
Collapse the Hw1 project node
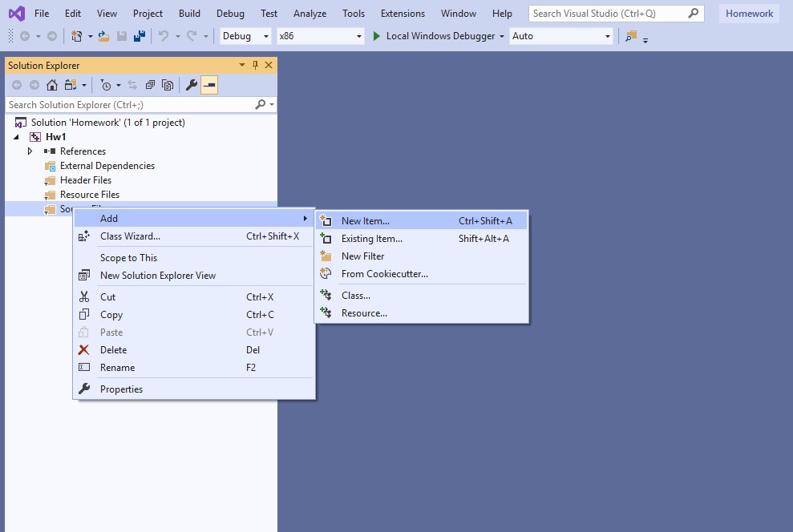pyautogui.click(x=16, y=137)
